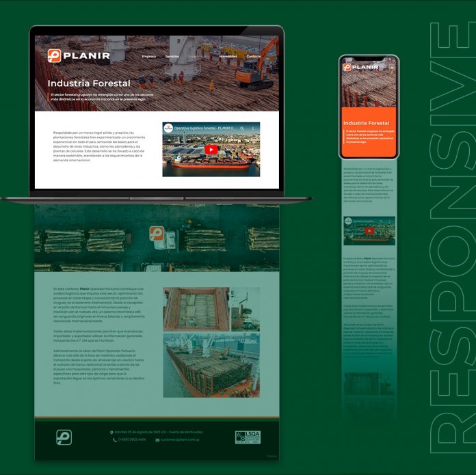
Task: Open the Contacto page link
Action: 253,56
